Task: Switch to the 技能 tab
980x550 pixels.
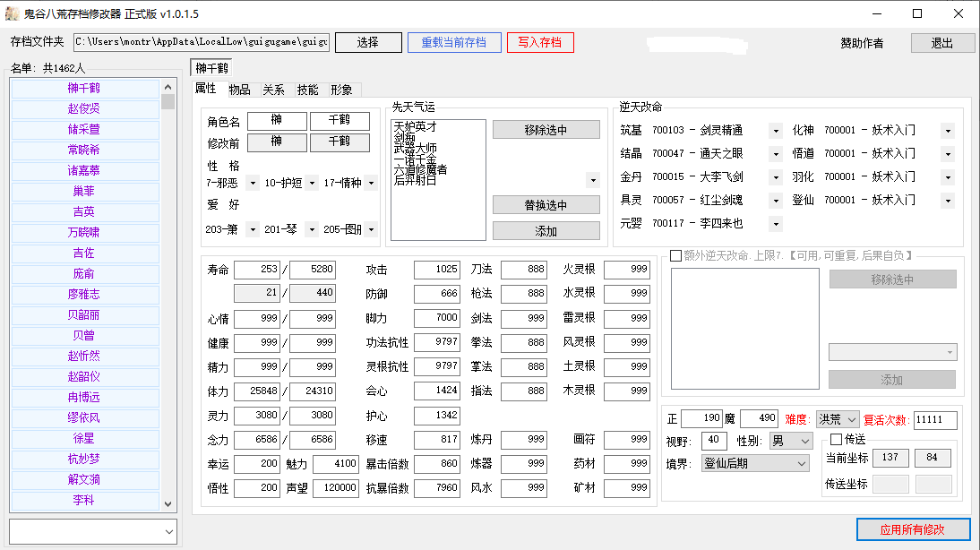Action: (309, 90)
